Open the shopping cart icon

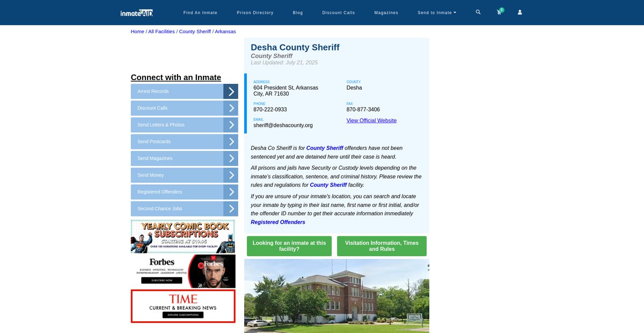[499, 12]
